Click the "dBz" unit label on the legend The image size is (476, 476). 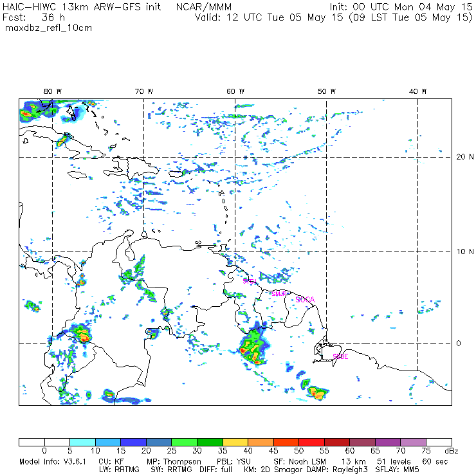pyautogui.click(x=452, y=451)
